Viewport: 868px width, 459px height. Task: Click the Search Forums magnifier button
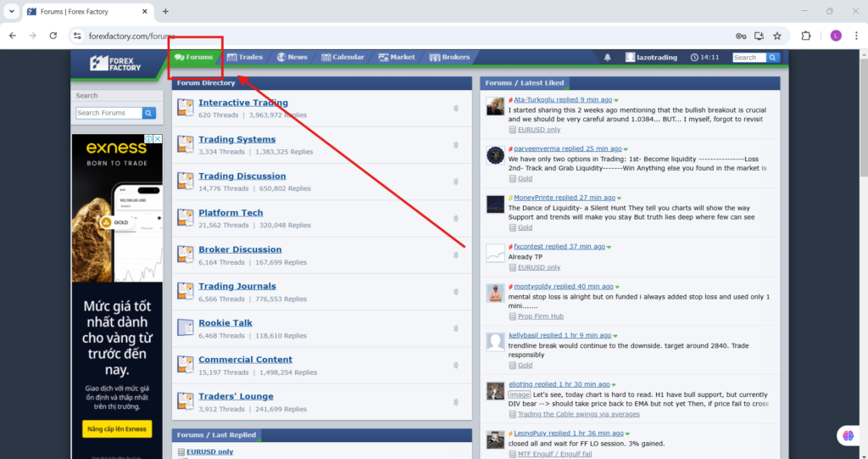pyautogui.click(x=149, y=113)
